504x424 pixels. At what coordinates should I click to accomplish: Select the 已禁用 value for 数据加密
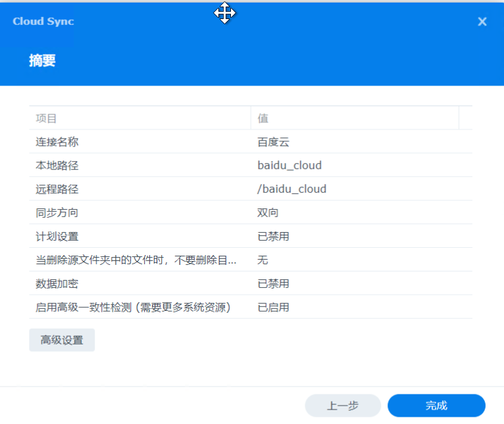tap(273, 283)
